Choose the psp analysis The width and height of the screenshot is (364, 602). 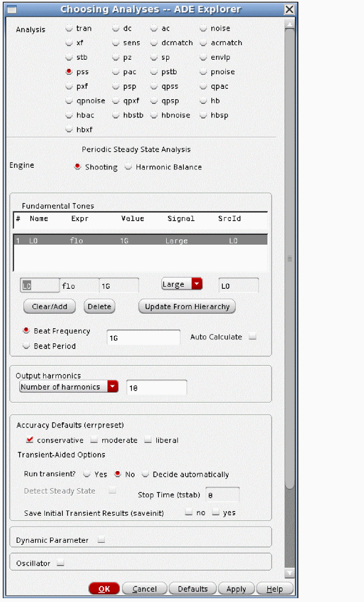point(116,86)
